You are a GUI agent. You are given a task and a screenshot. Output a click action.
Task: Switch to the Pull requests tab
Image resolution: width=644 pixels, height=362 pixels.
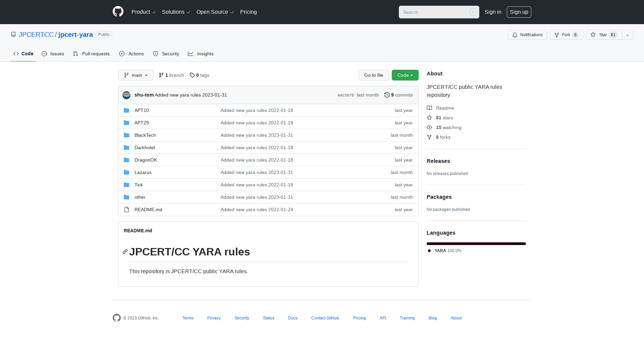(x=91, y=54)
